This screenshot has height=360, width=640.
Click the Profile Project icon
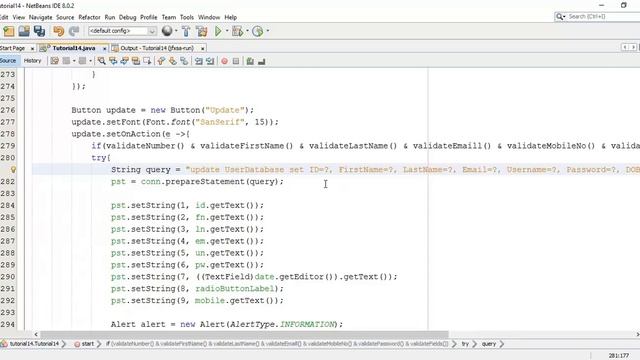pos(258,31)
